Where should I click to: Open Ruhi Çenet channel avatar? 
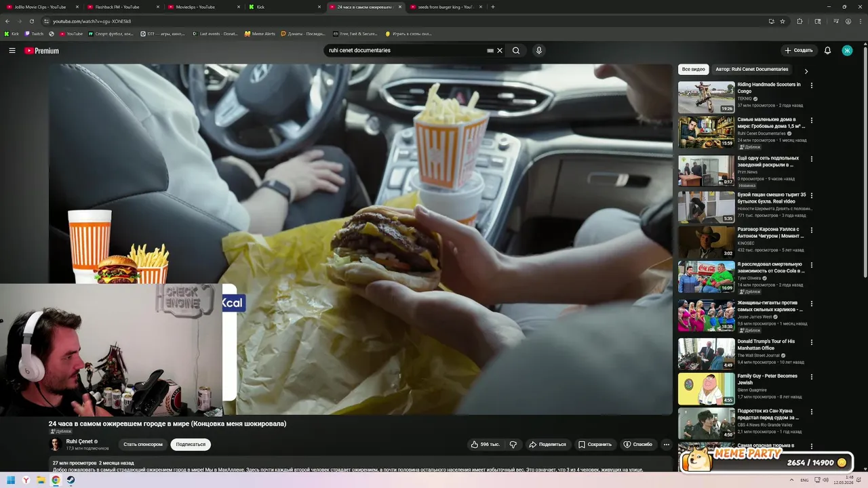56,444
